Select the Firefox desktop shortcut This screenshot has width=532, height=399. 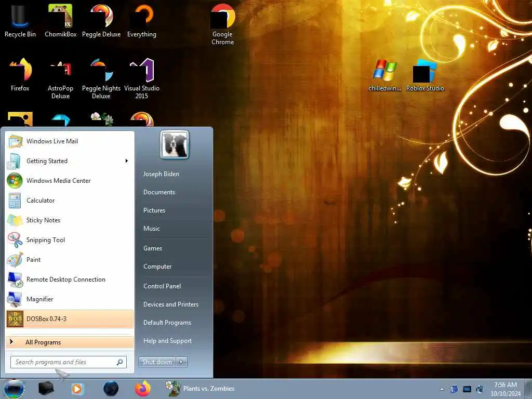(x=20, y=75)
